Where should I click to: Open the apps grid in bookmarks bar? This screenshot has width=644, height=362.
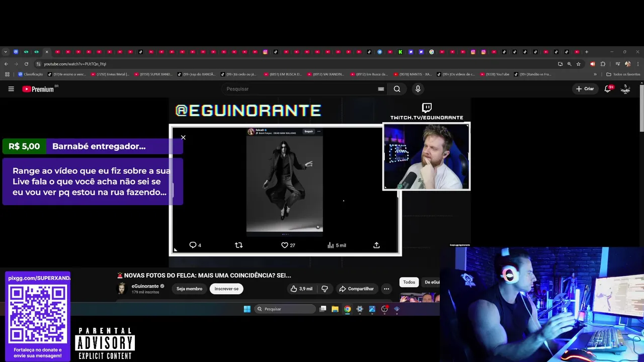click(x=7, y=74)
